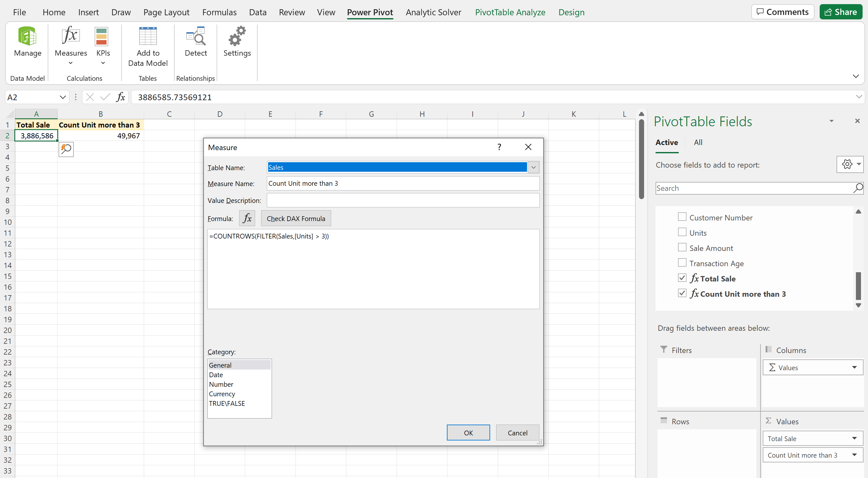Open Count Unit more than 3 value dropdown
The image size is (868, 478).
854,455
